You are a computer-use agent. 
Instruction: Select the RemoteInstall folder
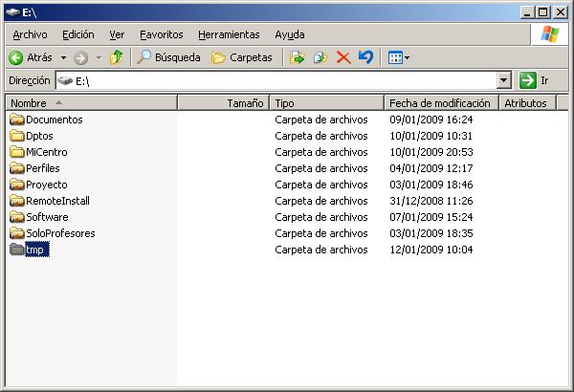tap(59, 201)
